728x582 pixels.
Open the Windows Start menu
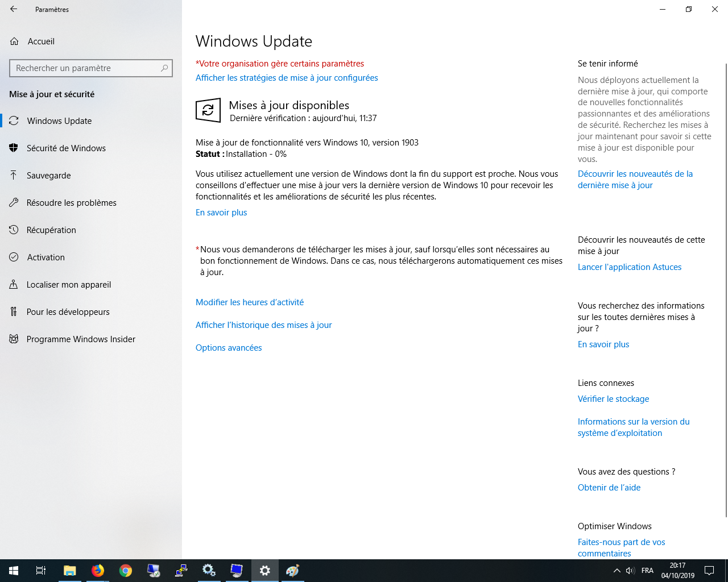[x=14, y=571]
